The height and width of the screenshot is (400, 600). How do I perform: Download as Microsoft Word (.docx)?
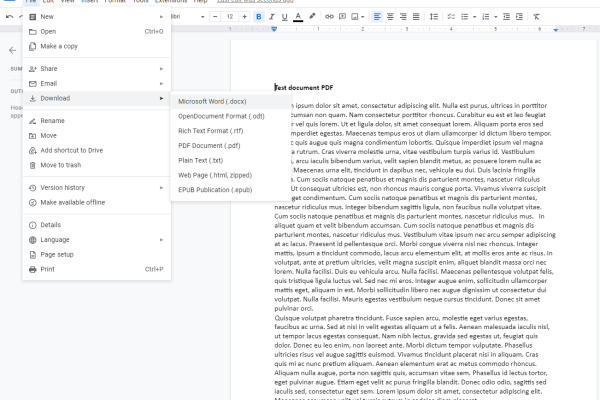point(231,101)
